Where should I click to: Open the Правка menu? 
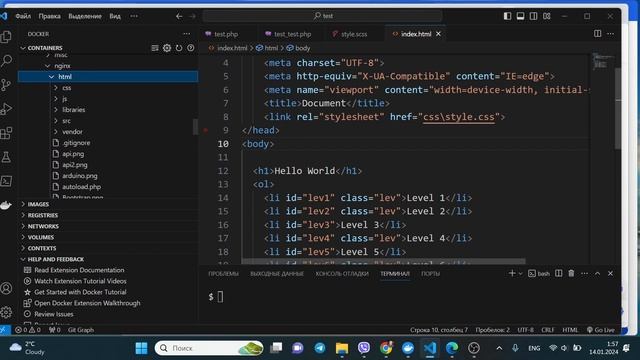point(49,16)
